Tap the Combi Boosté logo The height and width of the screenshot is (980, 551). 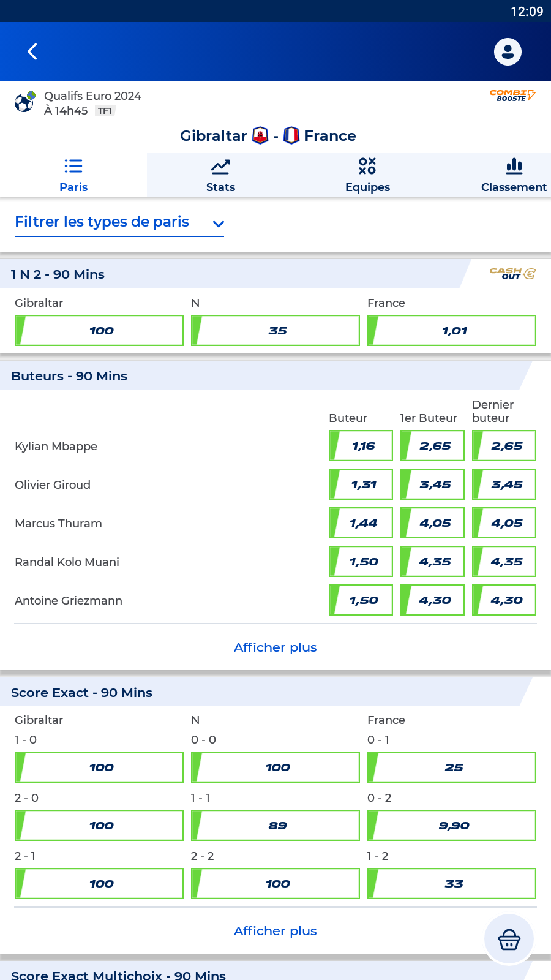[x=512, y=96]
